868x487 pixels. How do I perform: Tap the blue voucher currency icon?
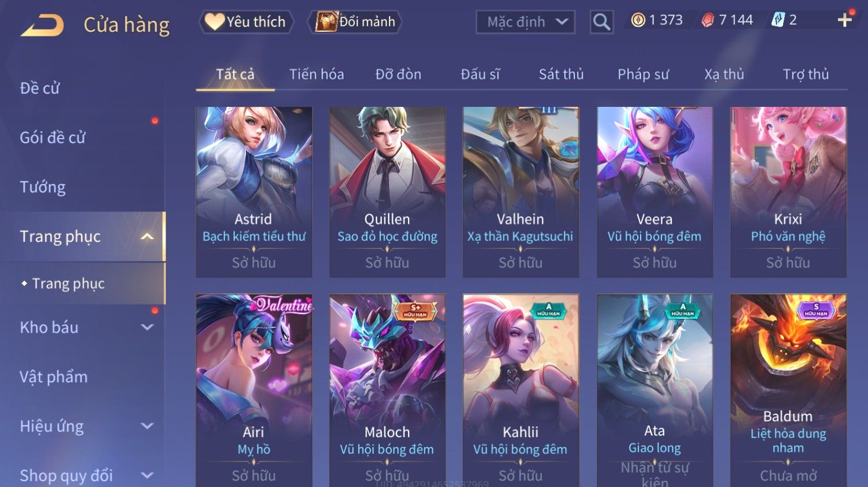(778, 20)
